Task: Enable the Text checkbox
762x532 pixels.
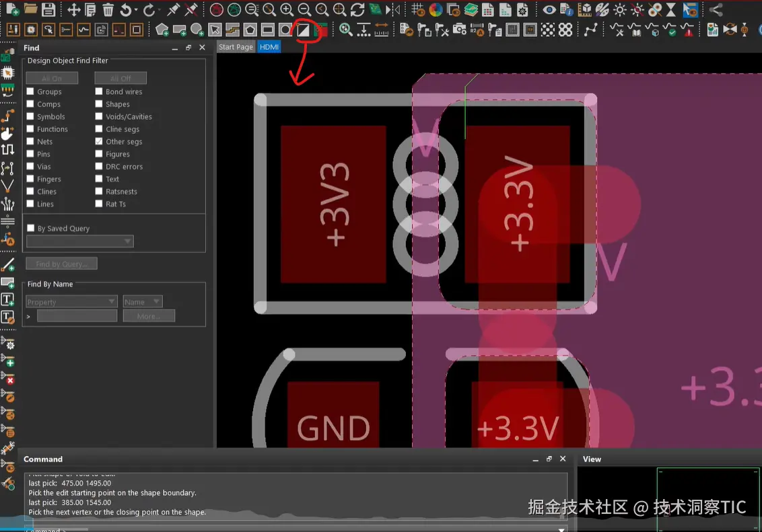Action: coord(99,179)
